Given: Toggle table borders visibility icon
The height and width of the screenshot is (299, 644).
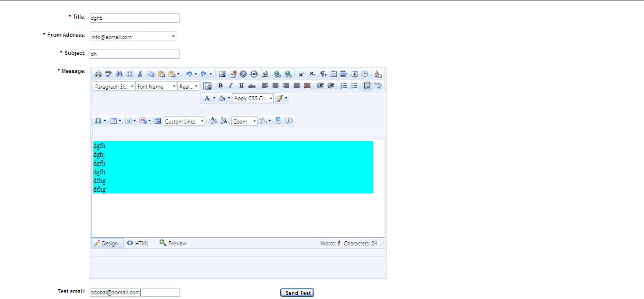Looking at the screenshot, I should (x=367, y=86).
